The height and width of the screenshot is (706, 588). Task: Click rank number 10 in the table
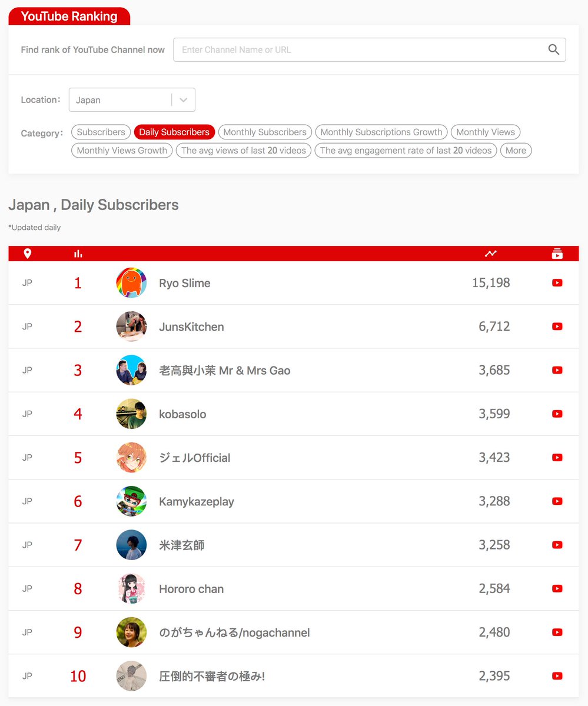tap(78, 677)
